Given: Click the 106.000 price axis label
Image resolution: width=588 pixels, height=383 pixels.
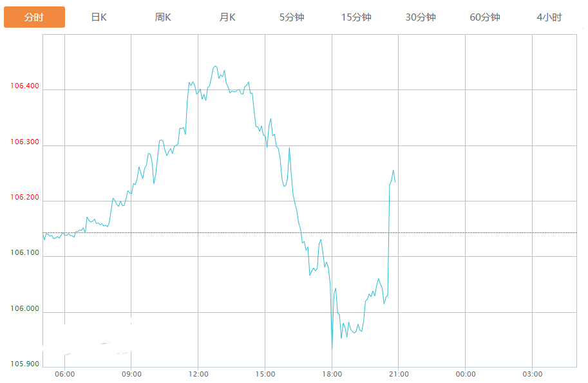Looking at the screenshot, I should [x=24, y=309].
